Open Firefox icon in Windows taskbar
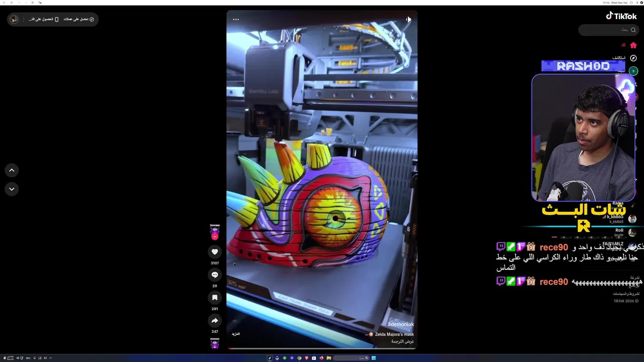The width and height of the screenshot is (644, 362). (x=321, y=358)
